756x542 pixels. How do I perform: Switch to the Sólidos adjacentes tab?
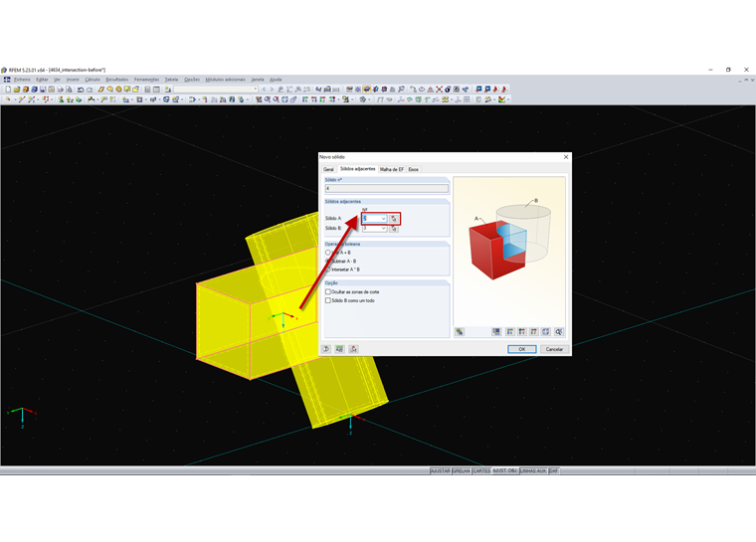point(357,169)
